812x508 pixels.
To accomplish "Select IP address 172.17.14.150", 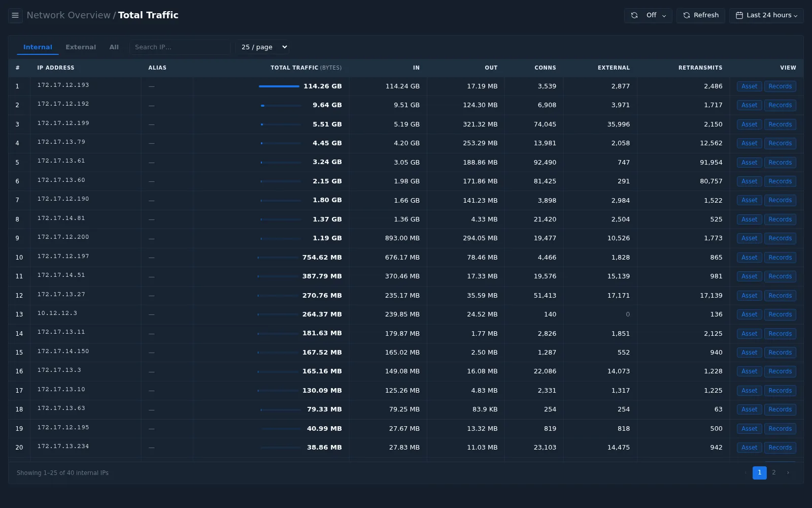I will (63, 352).
